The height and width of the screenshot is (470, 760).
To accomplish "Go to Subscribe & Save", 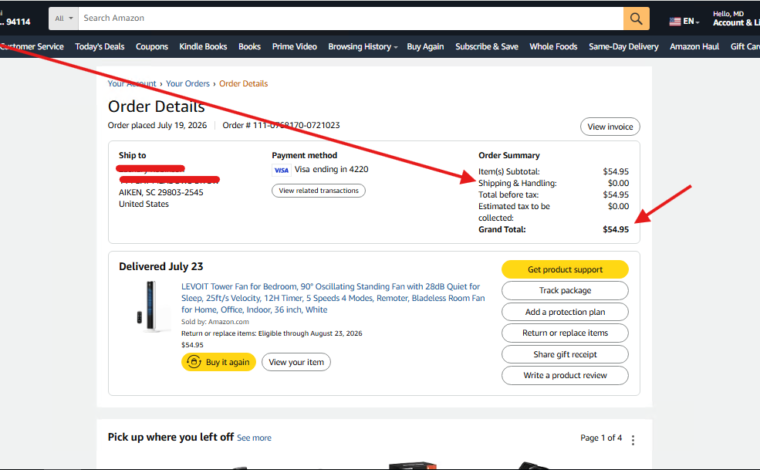I will tap(487, 47).
